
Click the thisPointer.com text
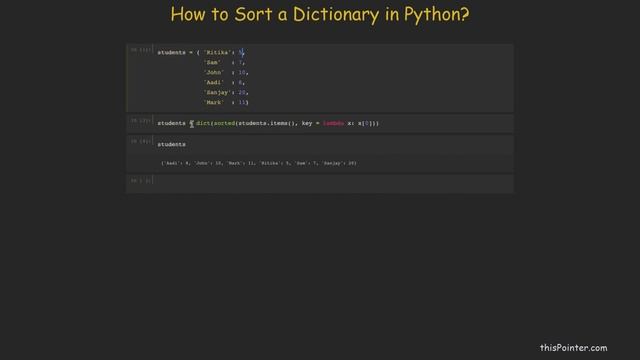coord(573,348)
